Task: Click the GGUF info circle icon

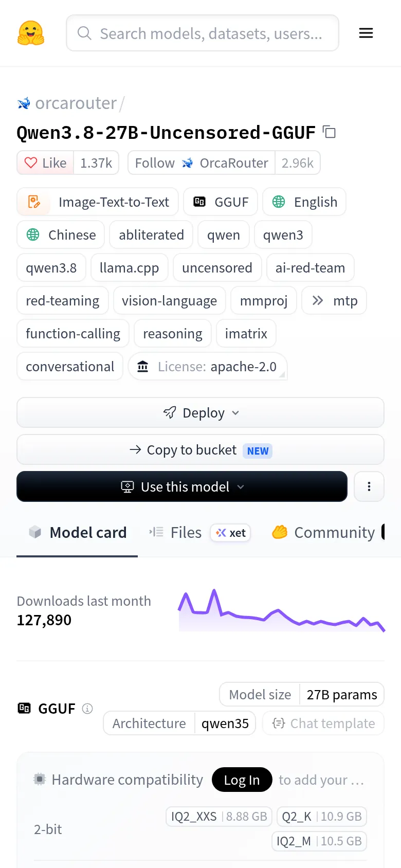Action: click(x=87, y=709)
